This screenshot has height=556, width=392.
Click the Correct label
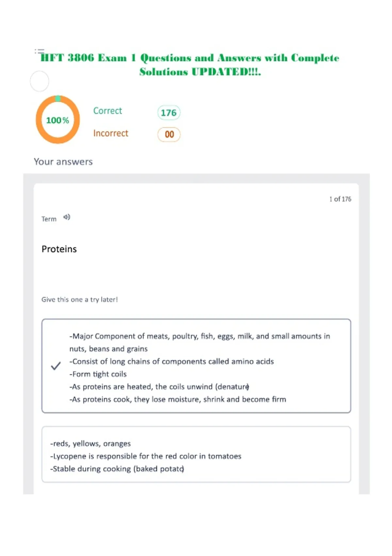pyautogui.click(x=107, y=111)
